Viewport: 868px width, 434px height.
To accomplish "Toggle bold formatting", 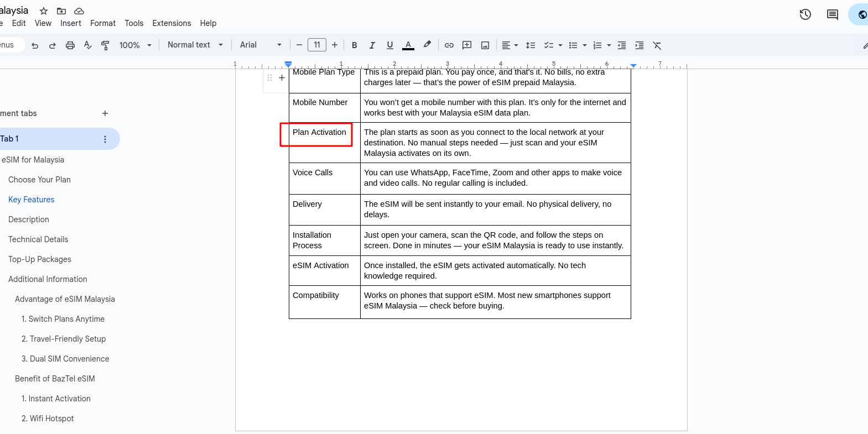I will [x=355, y=45].
